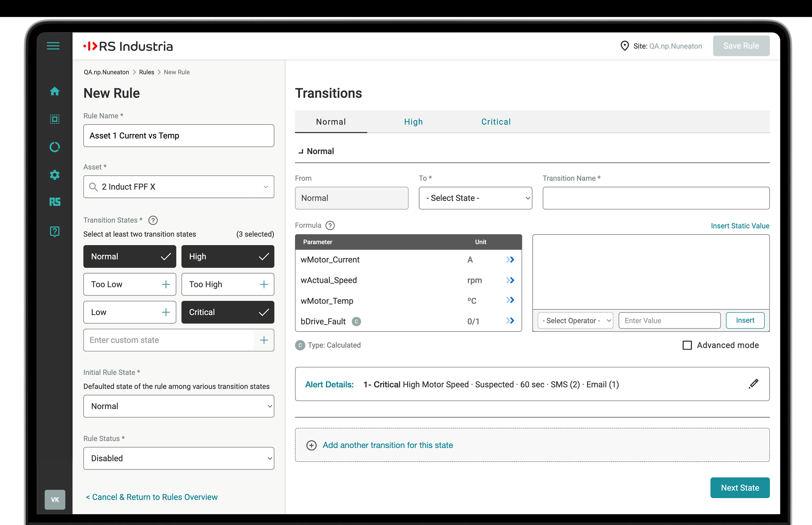Insert wMotor_Current parameter using double arrow
Image resolution: width=812 pixels, height=525 pixels.
(510, 260)
